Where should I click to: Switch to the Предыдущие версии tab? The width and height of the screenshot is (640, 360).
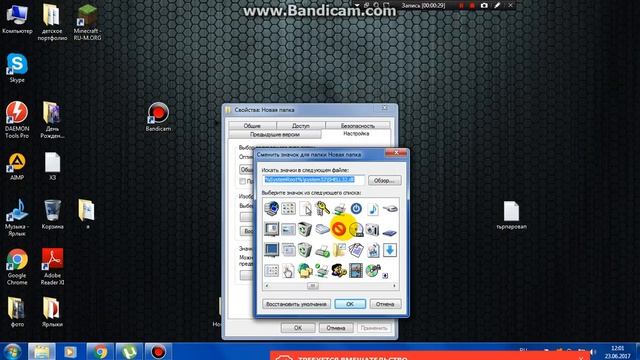click(x=275, y=134)
